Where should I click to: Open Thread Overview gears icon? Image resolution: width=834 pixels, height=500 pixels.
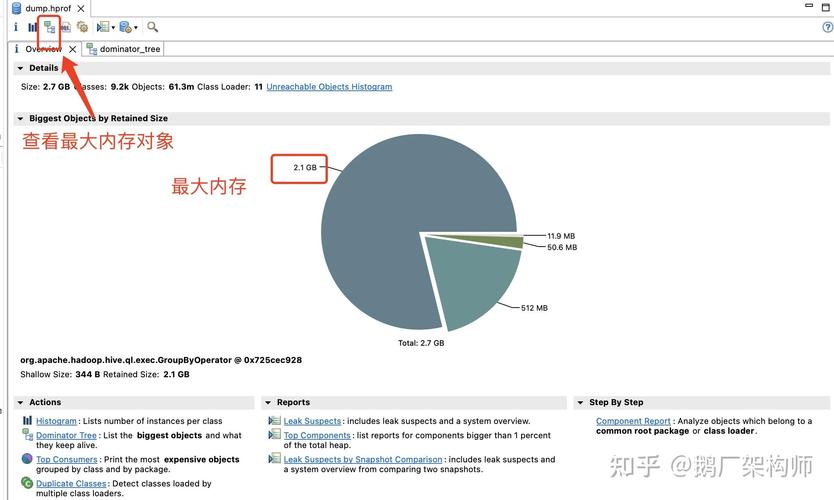coord(82,27)
